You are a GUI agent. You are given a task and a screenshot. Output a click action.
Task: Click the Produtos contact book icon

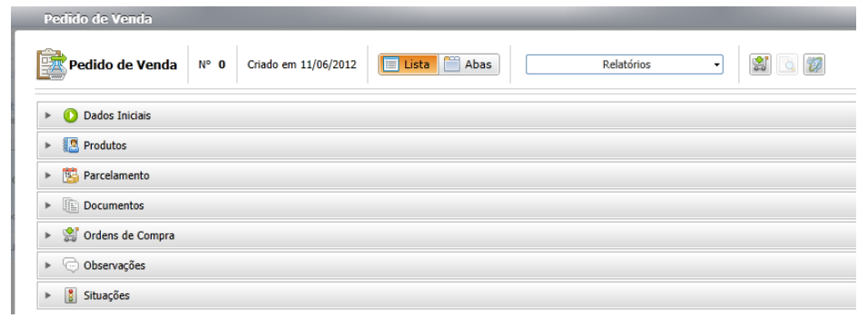coord(70,145)
